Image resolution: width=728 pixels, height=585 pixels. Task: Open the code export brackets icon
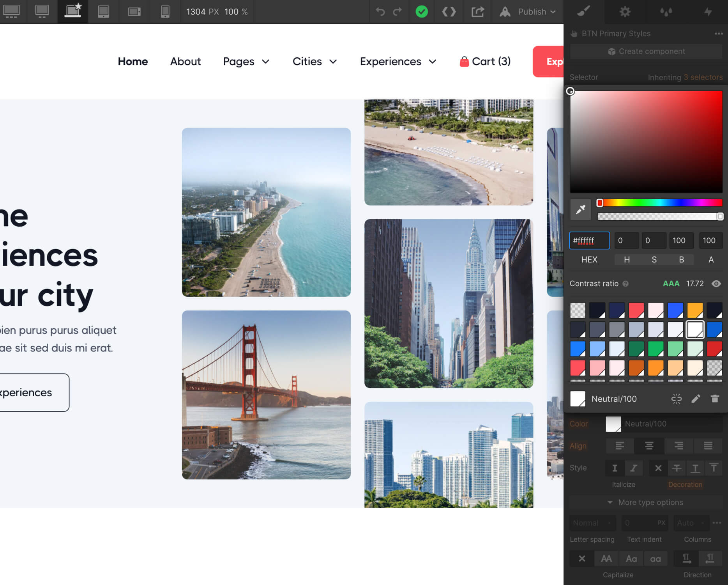(x=449, y=12)
